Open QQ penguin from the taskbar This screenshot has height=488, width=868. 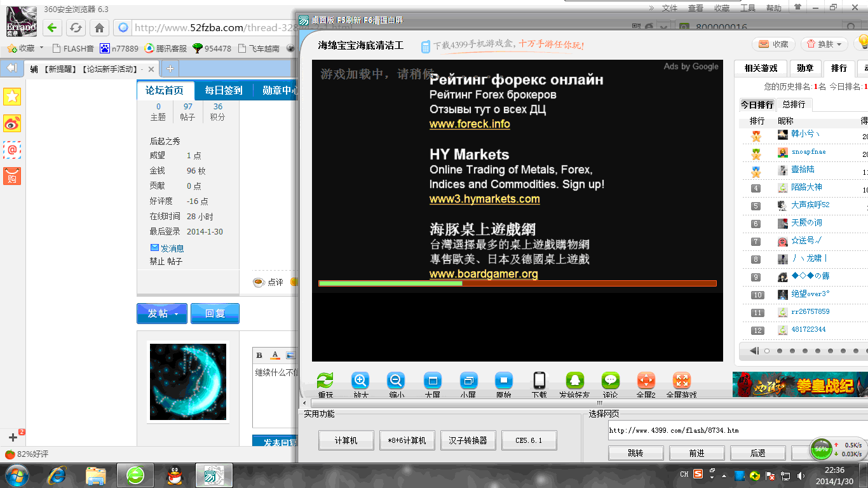pos(173,475)
